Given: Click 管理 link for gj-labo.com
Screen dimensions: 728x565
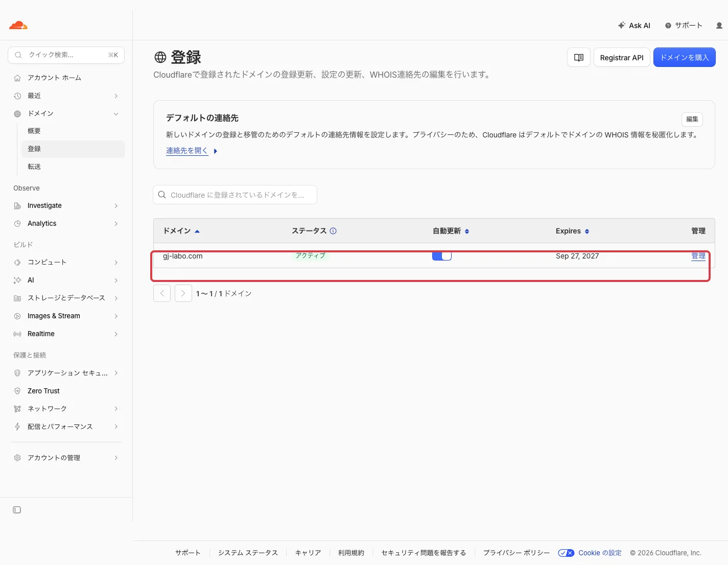Looking at the screenshot, I should coord(698,256).
